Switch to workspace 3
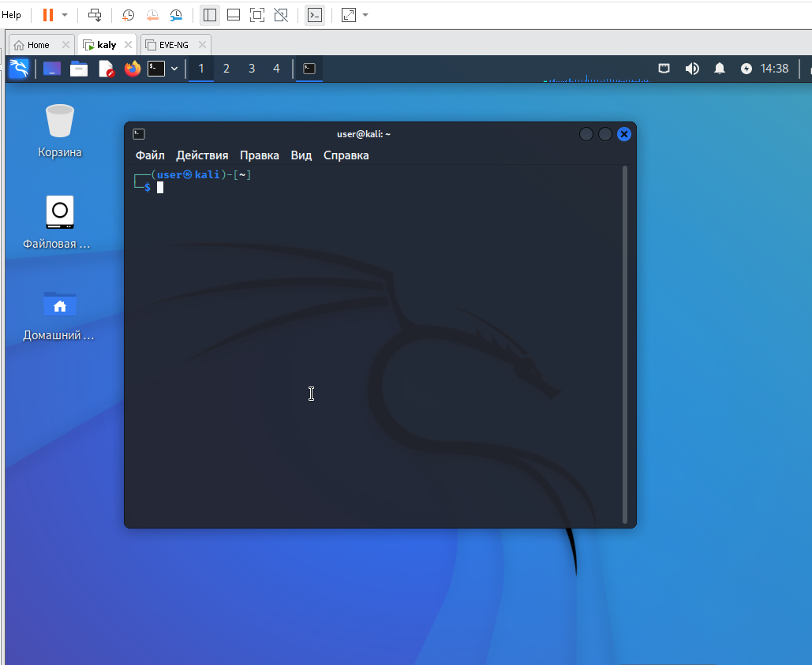This screenshot has width=812, height=665. pos(252,69)
